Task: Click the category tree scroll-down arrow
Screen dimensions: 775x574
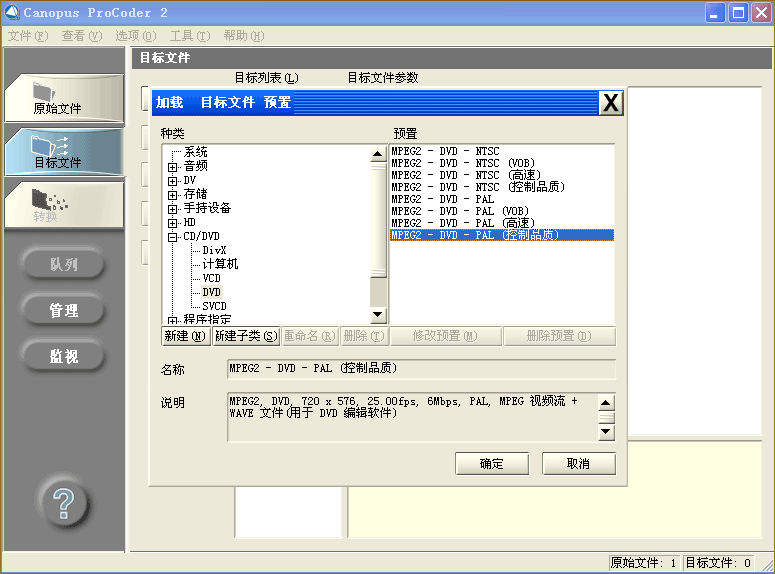Action: (378, 314)
